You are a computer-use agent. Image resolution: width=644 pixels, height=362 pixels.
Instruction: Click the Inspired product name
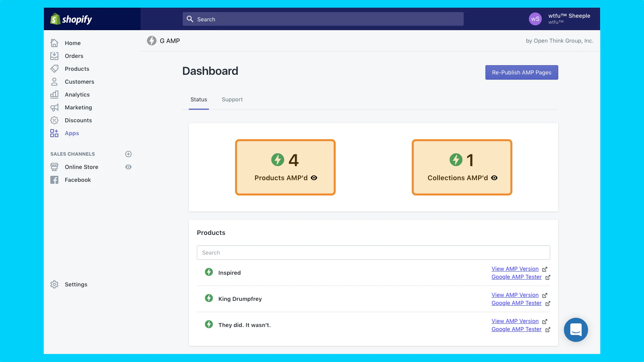tap(229, 273)
